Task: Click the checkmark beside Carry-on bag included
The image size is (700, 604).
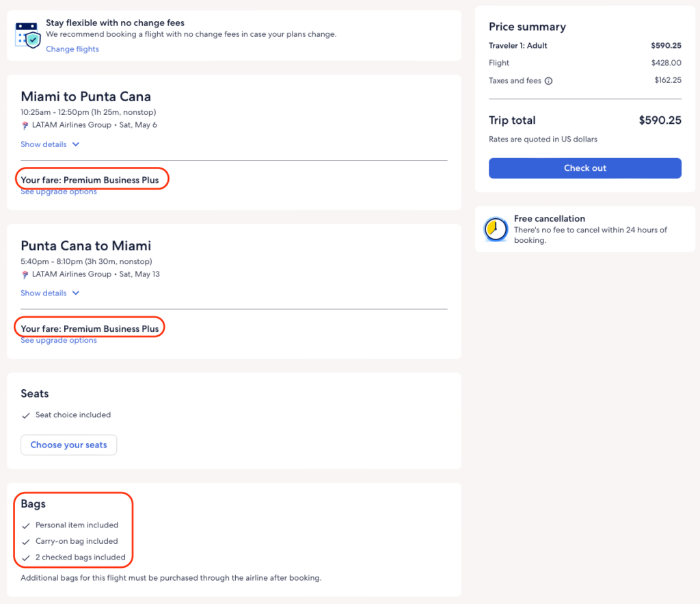Action: tap(26, 542)
